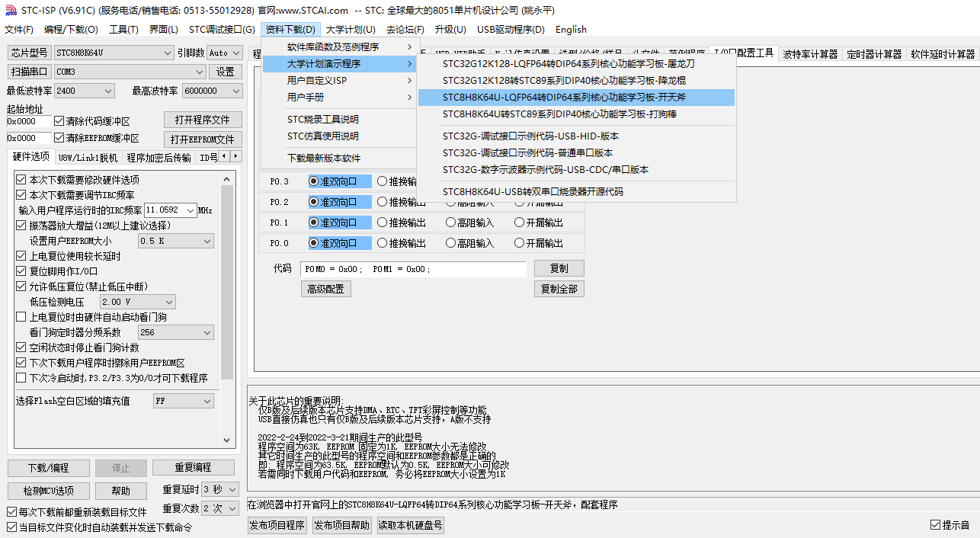Toggle 本次下载需要调节IRC频率 checkbox

click(x=21, y=195)
